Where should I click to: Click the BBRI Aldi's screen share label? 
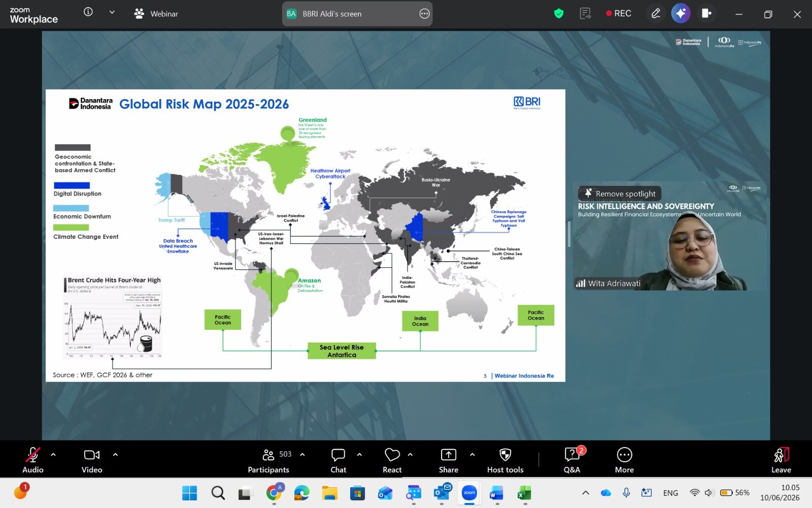click(332, 14)
